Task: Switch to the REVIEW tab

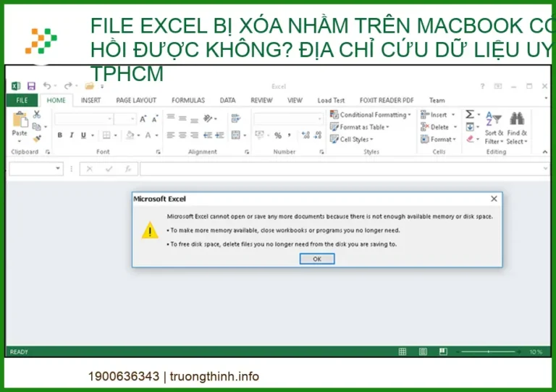Action: pos(261,101)
